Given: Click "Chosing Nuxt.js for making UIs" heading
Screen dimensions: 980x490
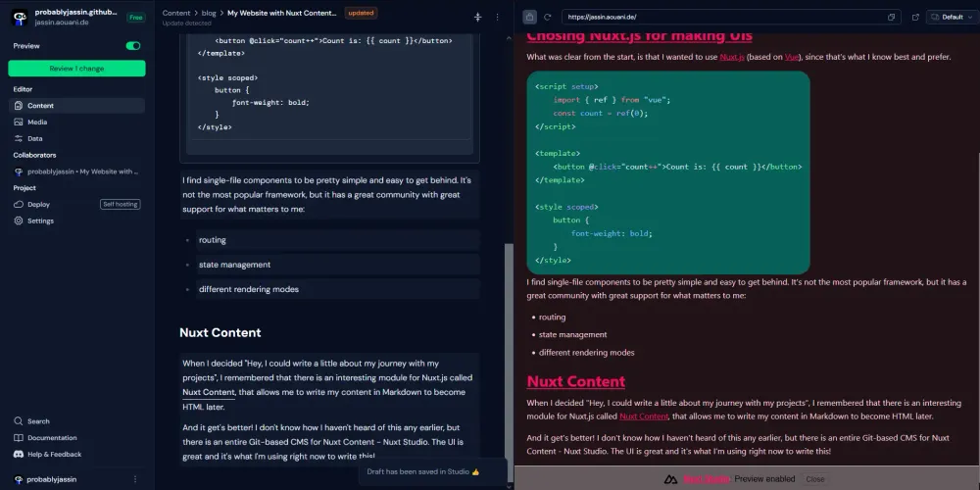Looking at the screenshot, I should click(x=639, y=36).
